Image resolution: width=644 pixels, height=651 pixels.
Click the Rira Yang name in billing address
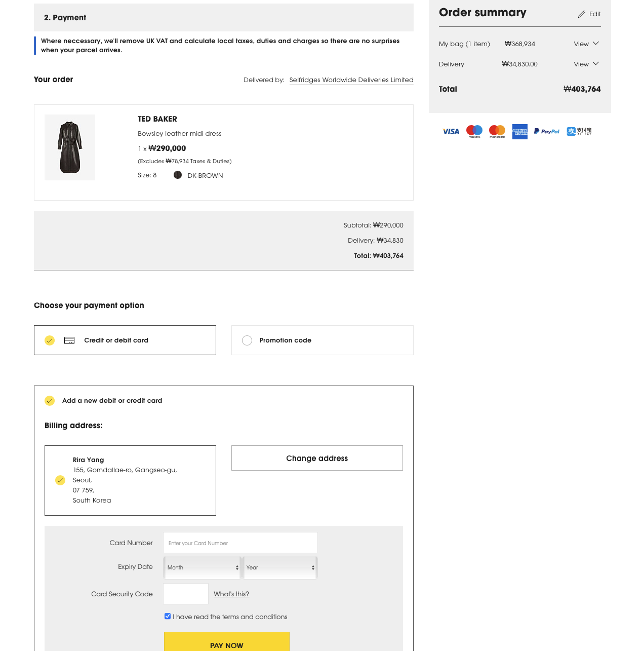point(89,460)
